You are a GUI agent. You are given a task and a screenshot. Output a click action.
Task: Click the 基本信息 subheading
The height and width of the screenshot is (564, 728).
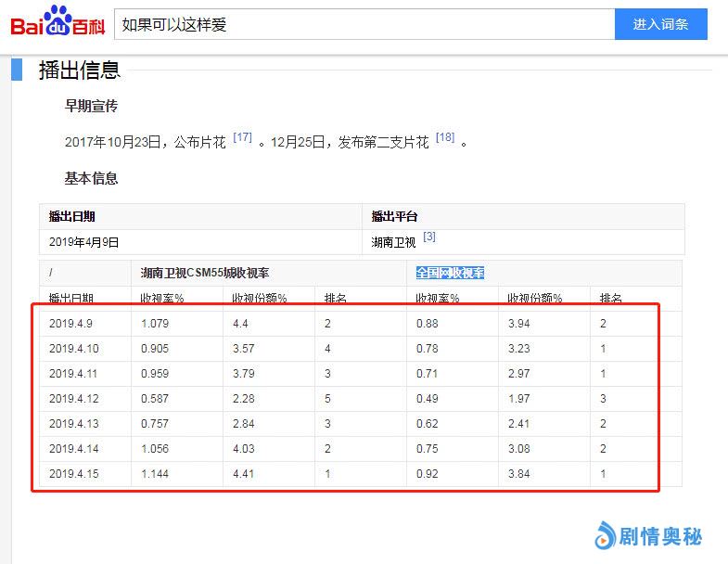pos(91,178)
